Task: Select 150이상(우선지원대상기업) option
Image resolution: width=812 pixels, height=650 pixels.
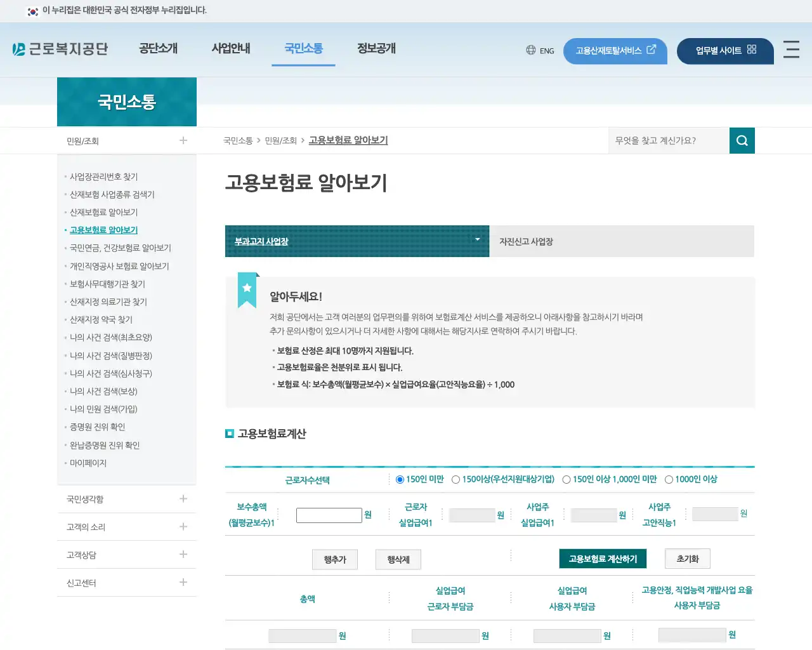Action: click(x=455, y=479)
